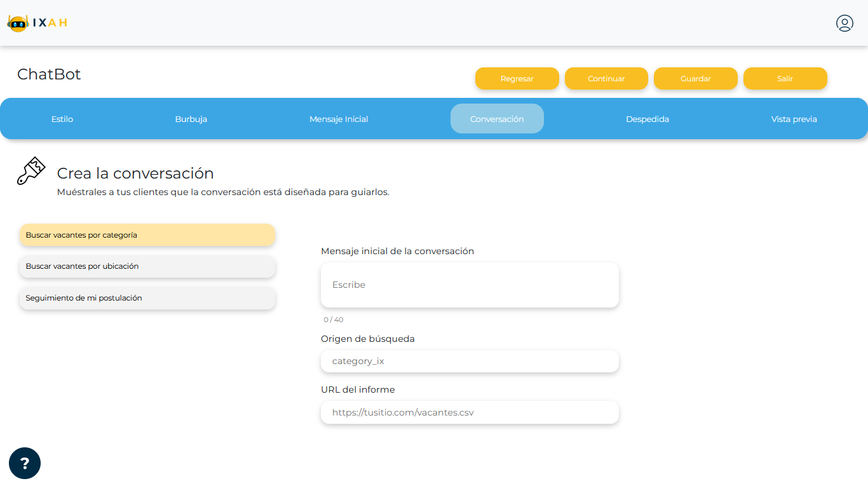Click the Mensaje inicial de la conversación label
The image size is (868, 488).
(x=398, y=251)
